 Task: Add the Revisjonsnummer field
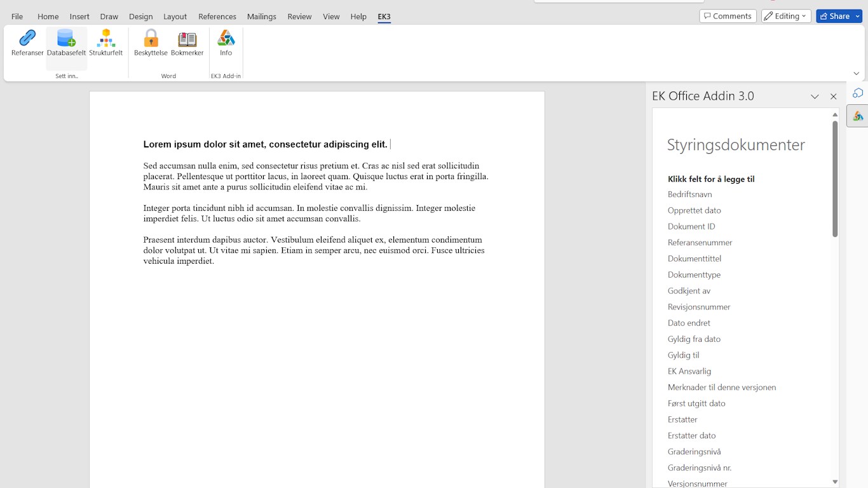tap(699, 307)
